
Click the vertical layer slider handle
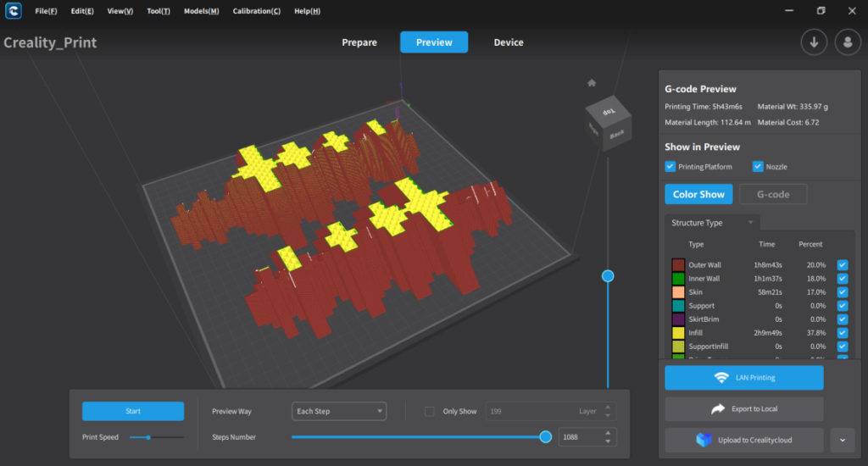click(x=608, y=276)
